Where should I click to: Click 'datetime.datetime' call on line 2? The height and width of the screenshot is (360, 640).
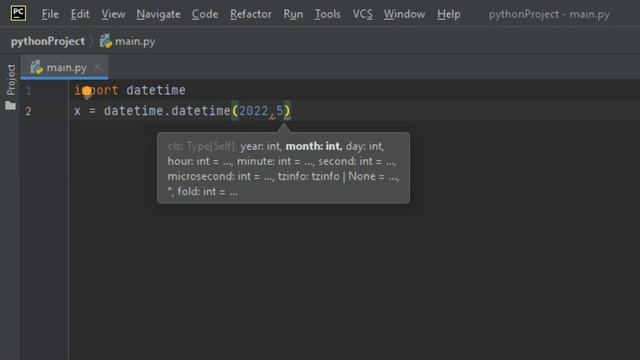(x=167, y=111)
